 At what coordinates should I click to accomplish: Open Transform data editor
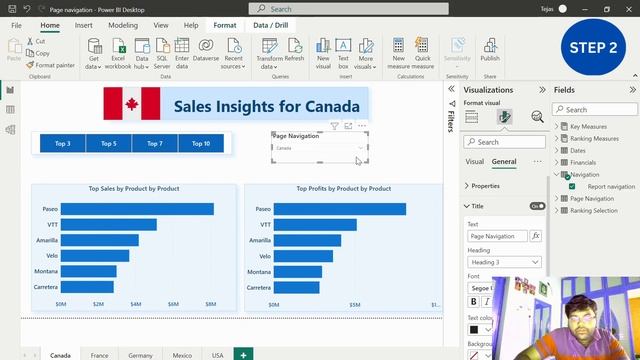click(x=269, y=53)
